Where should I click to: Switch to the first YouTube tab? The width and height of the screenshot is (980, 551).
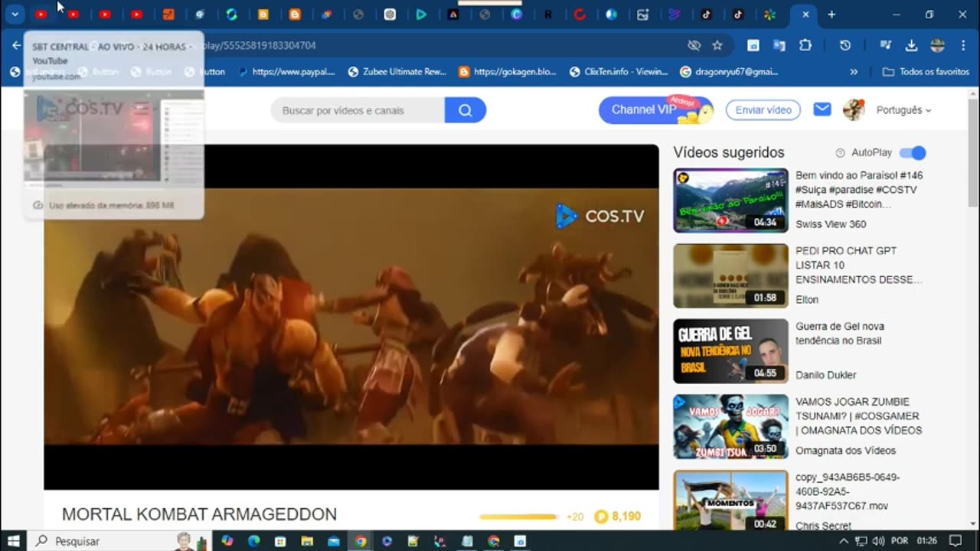pyautogui.click(x=41, y=14)
